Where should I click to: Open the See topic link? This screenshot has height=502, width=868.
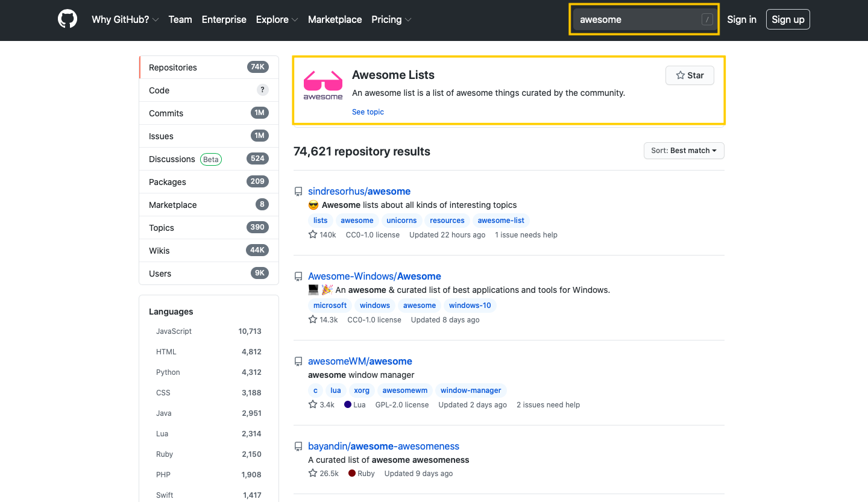[368, 111]
